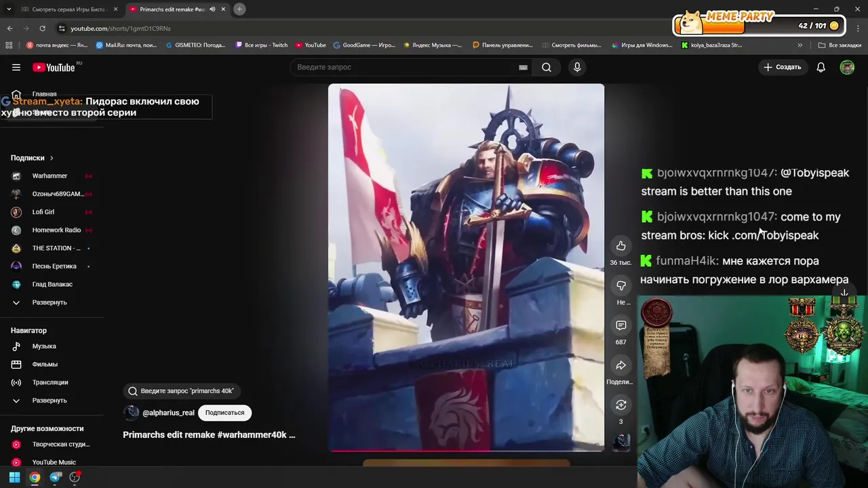The height and width of the screenshot is (488, 868).
Task: Reload the page in Chrome
Action: click(x=42, y=28)
